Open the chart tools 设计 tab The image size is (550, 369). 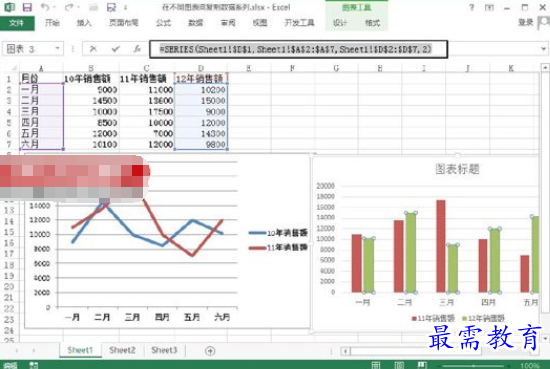pos(340,23)
